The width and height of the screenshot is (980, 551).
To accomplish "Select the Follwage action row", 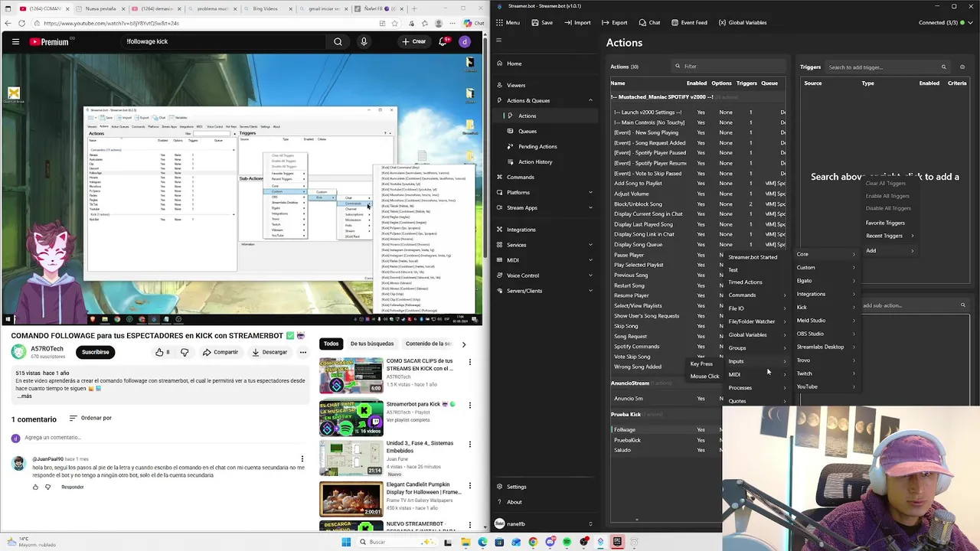I will [666, 429].
